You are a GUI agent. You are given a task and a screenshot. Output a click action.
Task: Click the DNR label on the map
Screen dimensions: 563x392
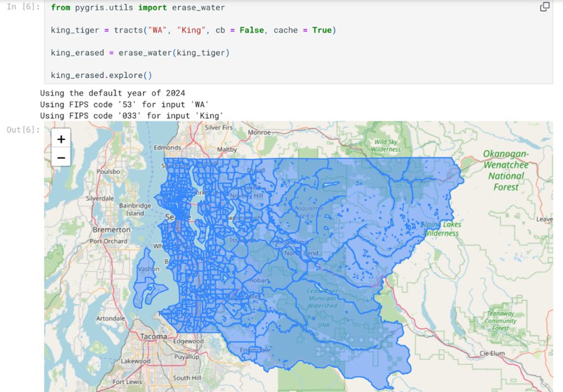pos(324,325)
